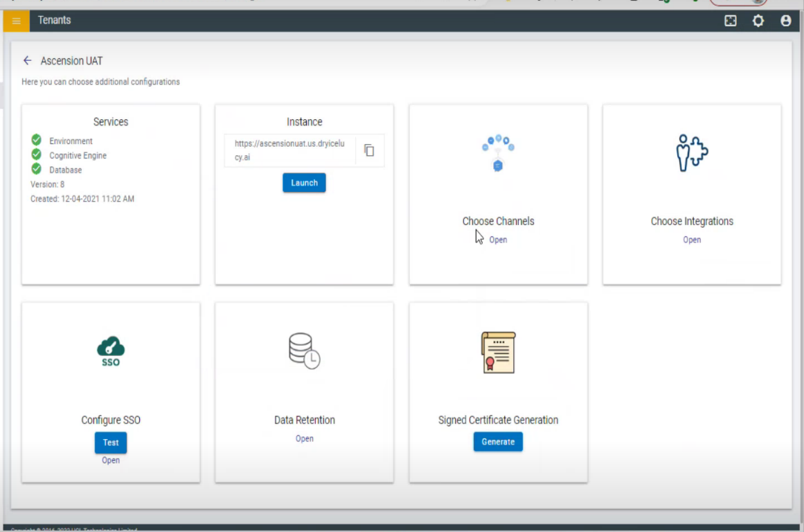Click the Data Retention card title

pos(304,420)
